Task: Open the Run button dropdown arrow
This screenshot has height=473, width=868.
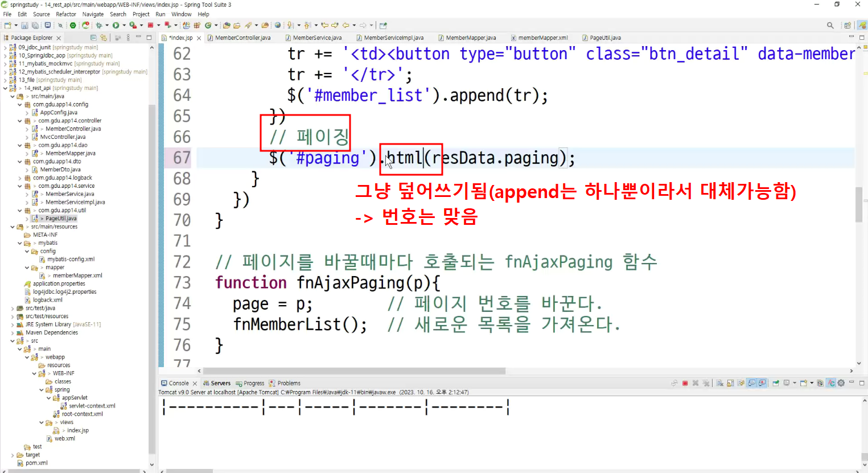Action: pos(124,25)
